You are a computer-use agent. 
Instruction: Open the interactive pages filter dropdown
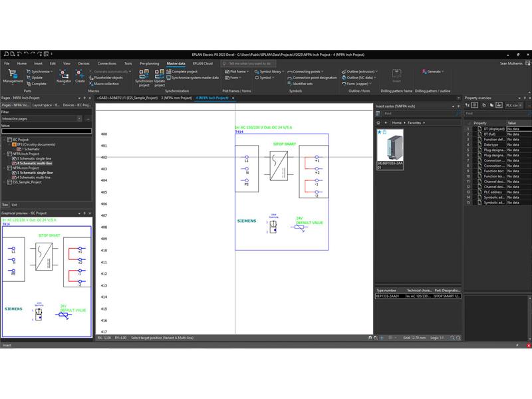pos(79,118)
